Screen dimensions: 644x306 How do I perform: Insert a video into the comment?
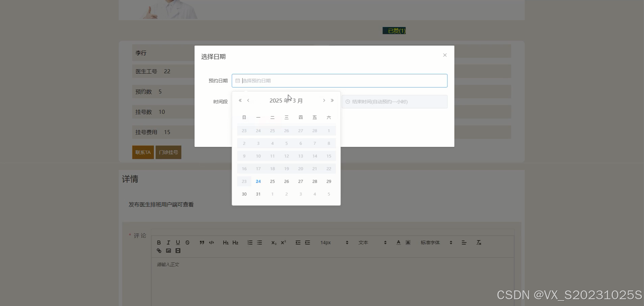[178, 251]
